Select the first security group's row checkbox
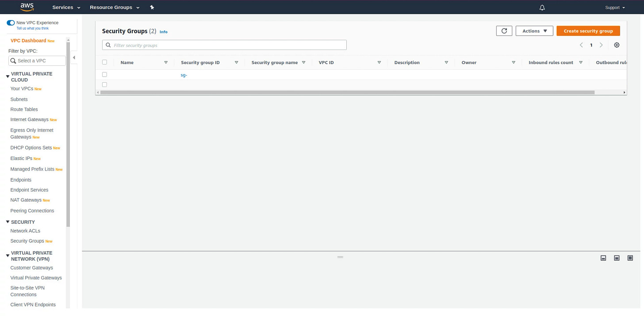Viewport: 644px width, 316px height. pos(104,74)
